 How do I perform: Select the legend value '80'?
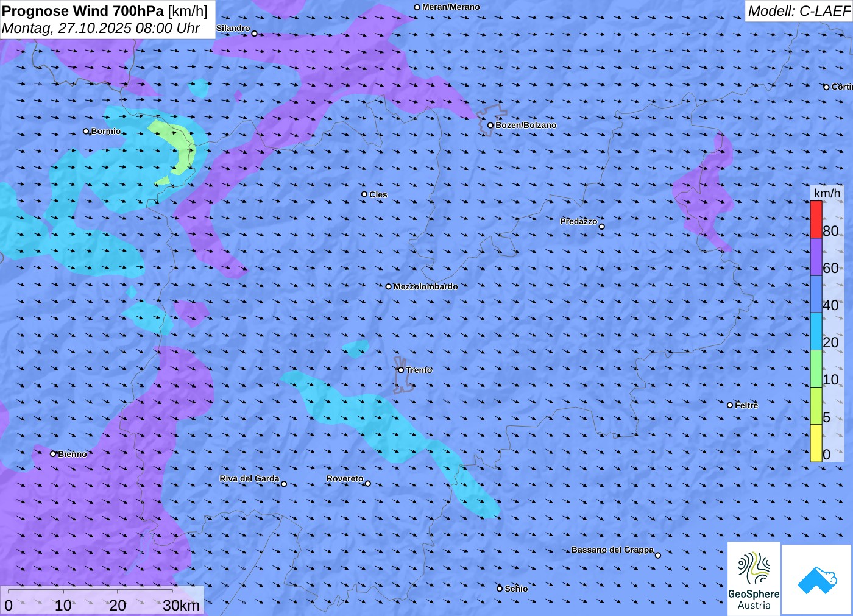pos(830,231)
